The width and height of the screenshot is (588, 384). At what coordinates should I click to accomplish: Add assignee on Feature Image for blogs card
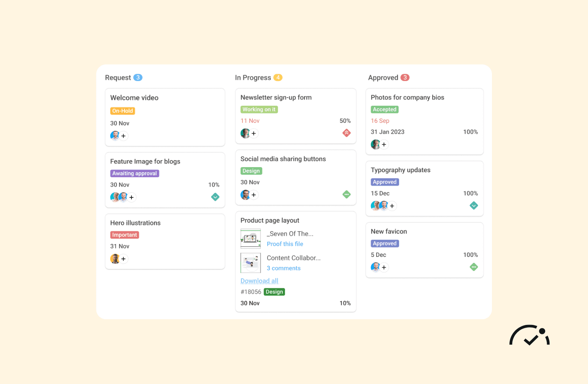[x=131, y=197]
